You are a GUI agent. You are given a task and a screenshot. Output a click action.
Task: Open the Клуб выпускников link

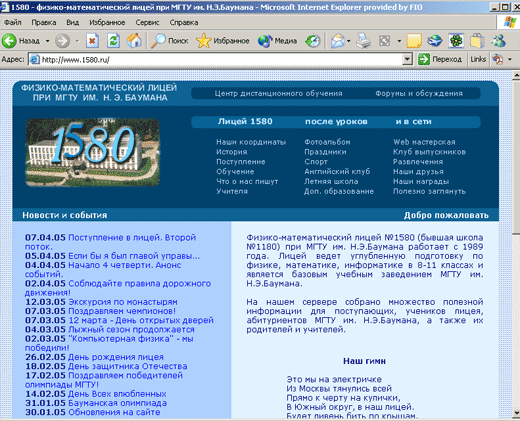429,152
